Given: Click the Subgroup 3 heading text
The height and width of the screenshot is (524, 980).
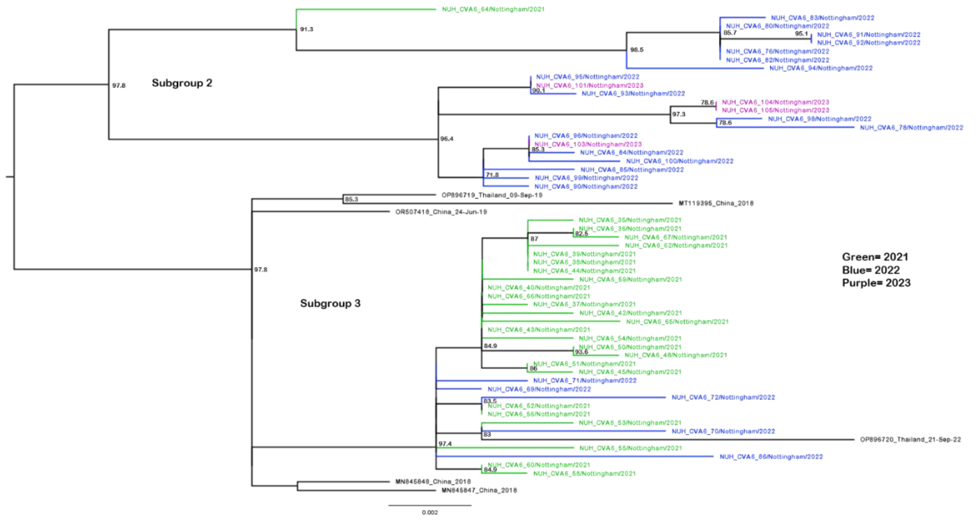Looking at the screenshot, I should [x=331, y=304].
